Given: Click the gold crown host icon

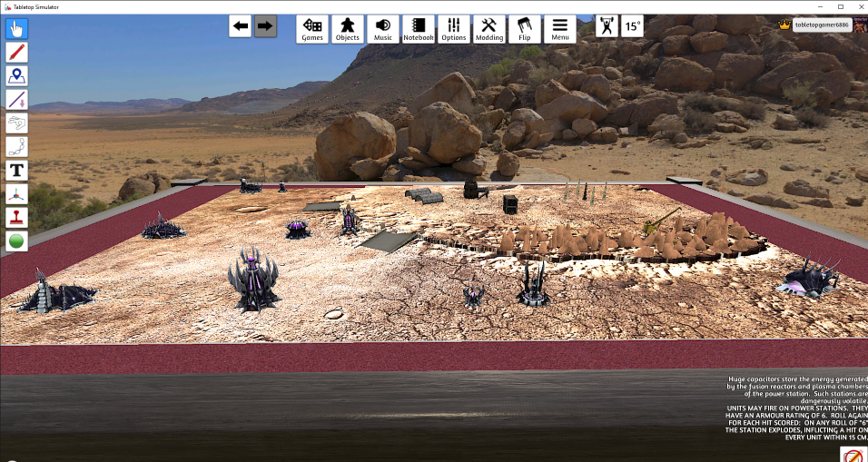Looking at the screenshot, I should pyautogui.click(x=784, y=25).
